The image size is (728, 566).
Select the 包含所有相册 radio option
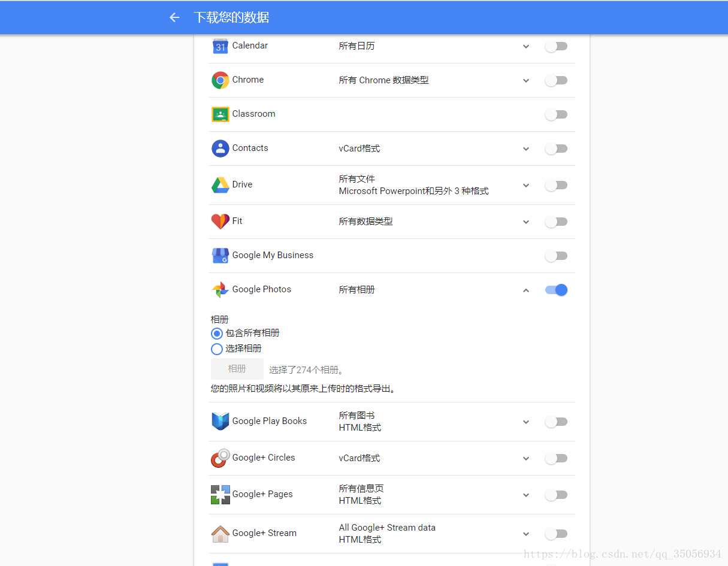coord(217,333)
